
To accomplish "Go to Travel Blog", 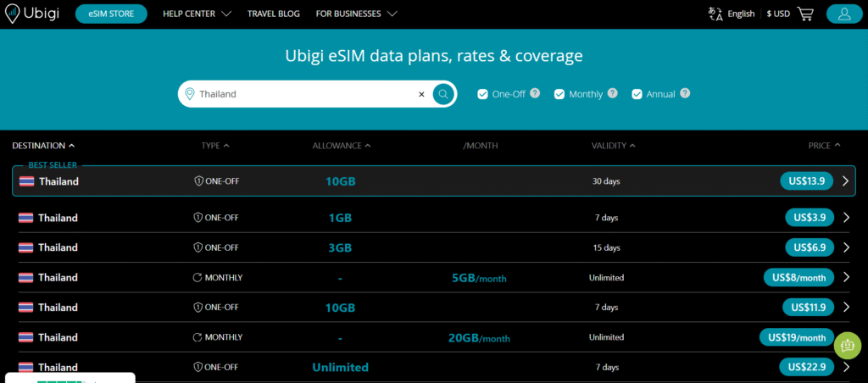I will (x=274, y=14).
